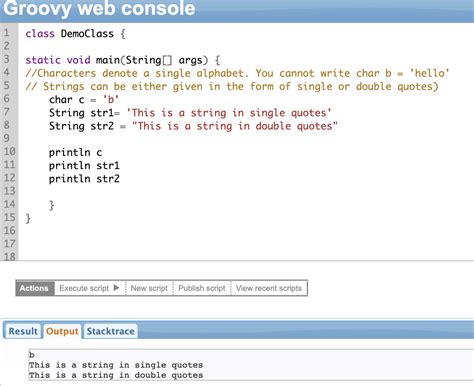The height and width of the screenshot is (386, 474).
Task: Open View recent scripts
Action: [x=269, y=288]
